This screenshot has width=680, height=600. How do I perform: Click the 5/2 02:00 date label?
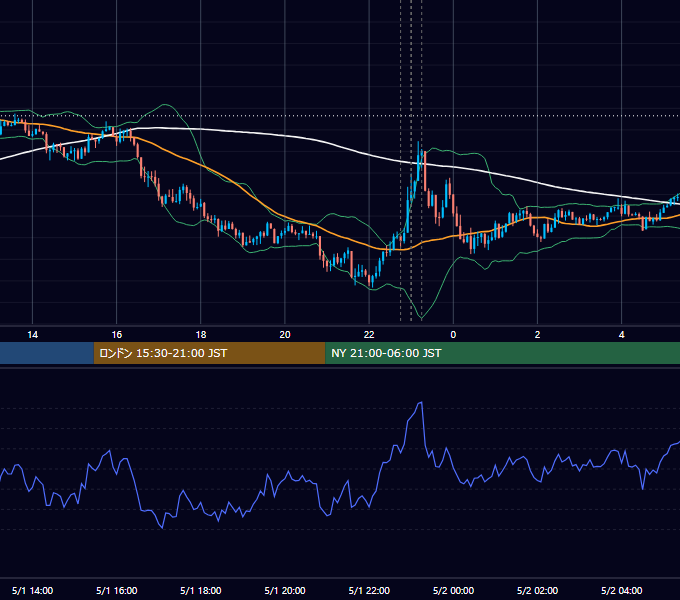click(x=537, y=590)
